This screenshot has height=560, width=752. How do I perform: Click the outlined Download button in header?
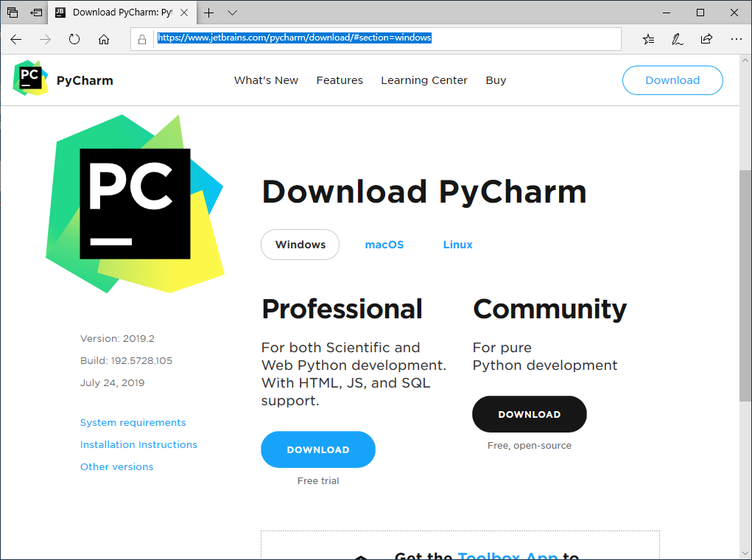pos(672,80)
